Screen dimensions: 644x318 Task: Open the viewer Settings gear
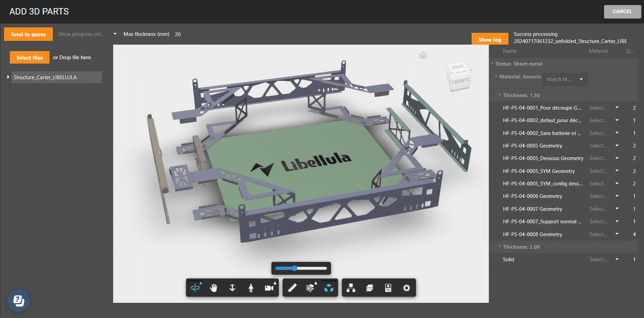tap(407, 288)
